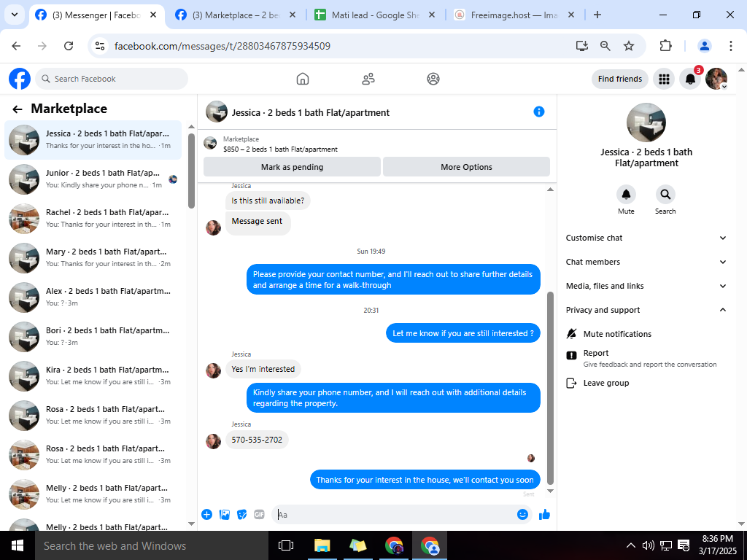The height and width of the screenshot is (560, 747).
Task: Expand the Customise chat section
Action: [x=646, y=238]
